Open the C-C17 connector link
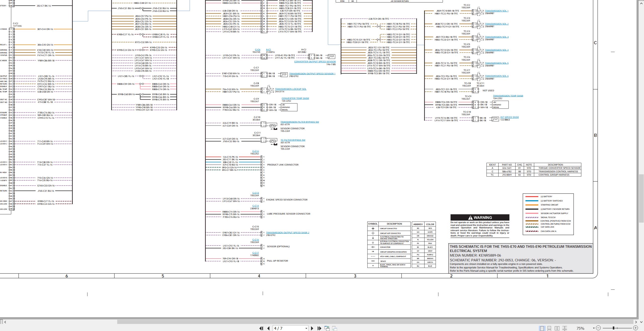Viewport: 644px width, 331px height. [x=256, y=253]
